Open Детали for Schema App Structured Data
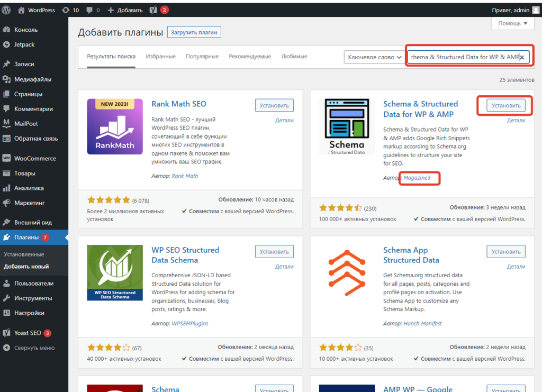The image size is (542, 392). (516, 266)
